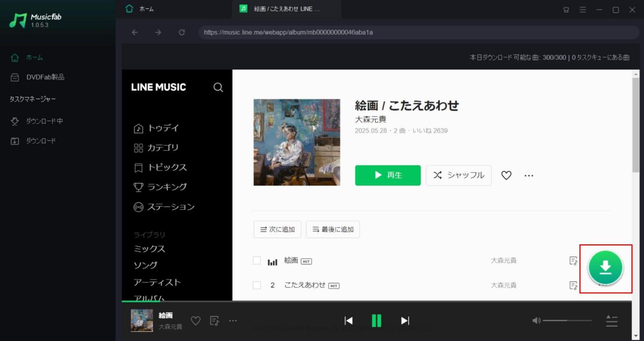
Task: Check the checkbox for こたえあわせ
Action: (x=256, y=284)
